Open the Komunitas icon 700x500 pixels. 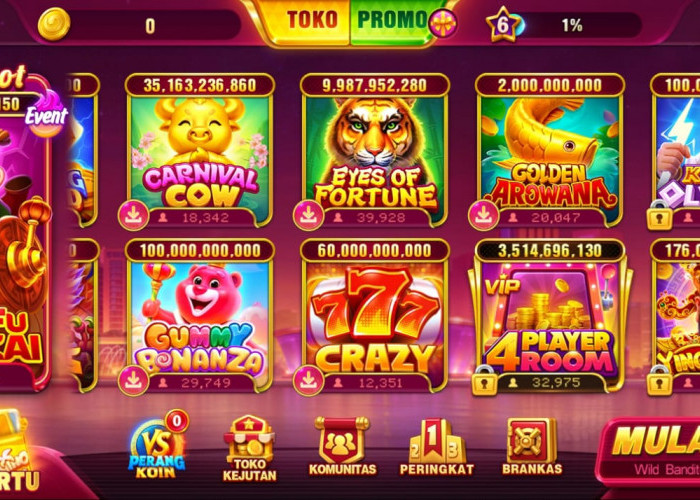(342, 446)
